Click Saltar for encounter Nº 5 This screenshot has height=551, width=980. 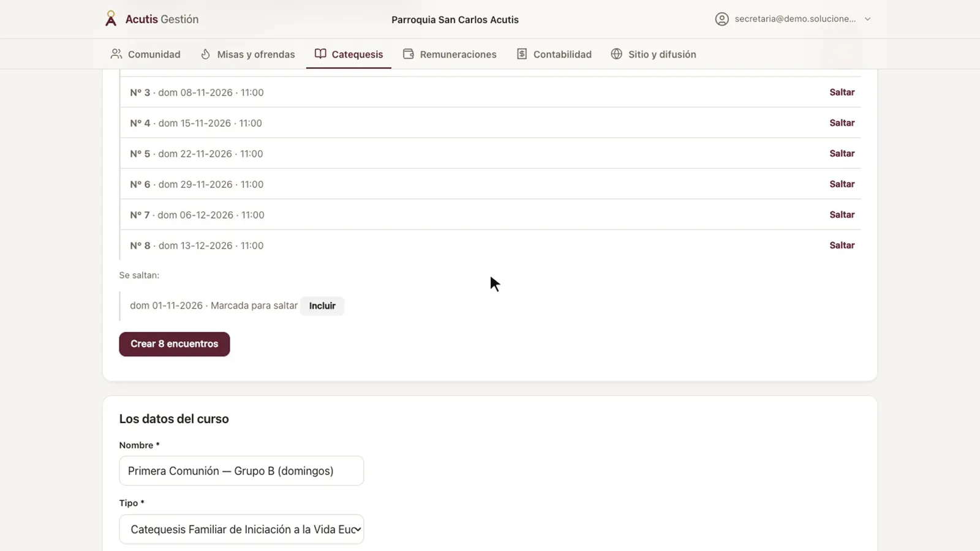[x=842, y=154]
